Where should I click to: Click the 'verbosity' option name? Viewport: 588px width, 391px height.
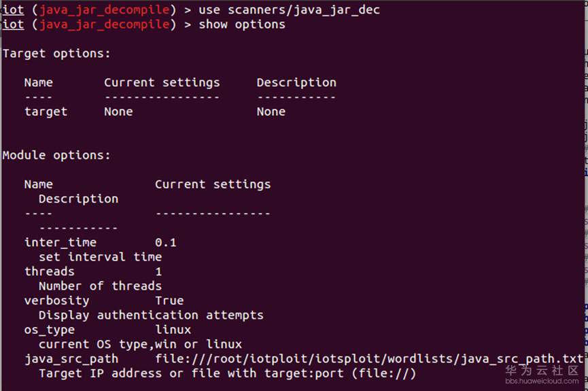(56, 301)
